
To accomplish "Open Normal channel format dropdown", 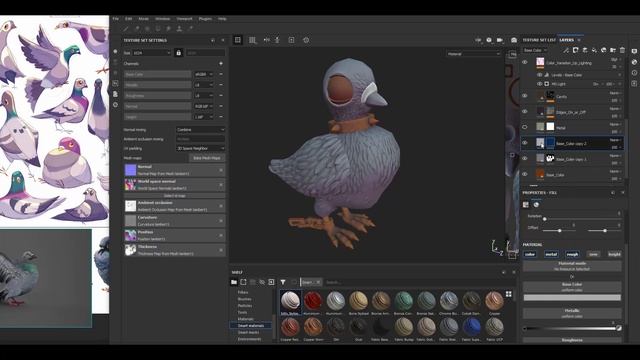I will 203,106.
